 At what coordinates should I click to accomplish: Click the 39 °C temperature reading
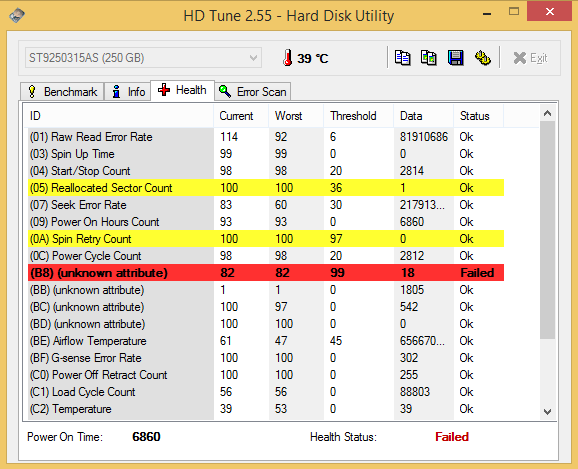pyautogui.click(x=313, y=58)
